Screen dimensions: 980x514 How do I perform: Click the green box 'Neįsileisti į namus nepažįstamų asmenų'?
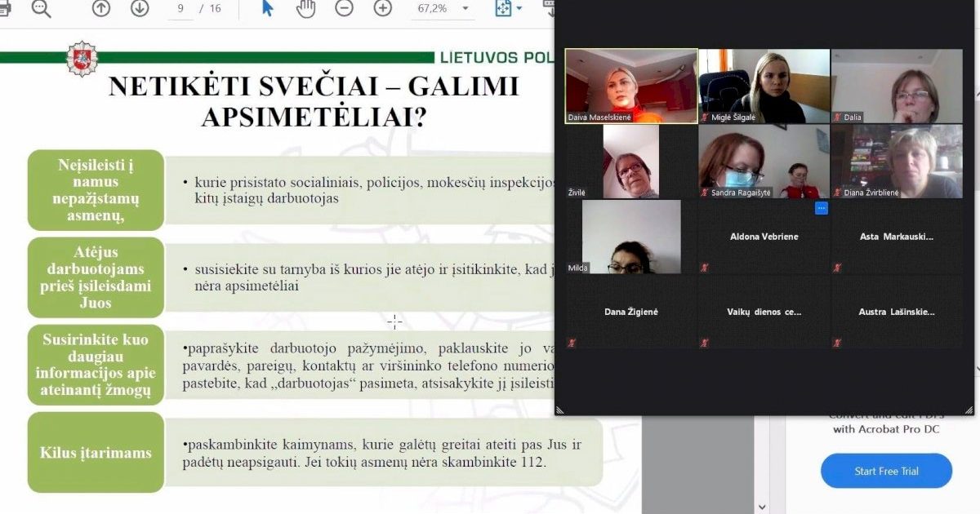[96, 190]
